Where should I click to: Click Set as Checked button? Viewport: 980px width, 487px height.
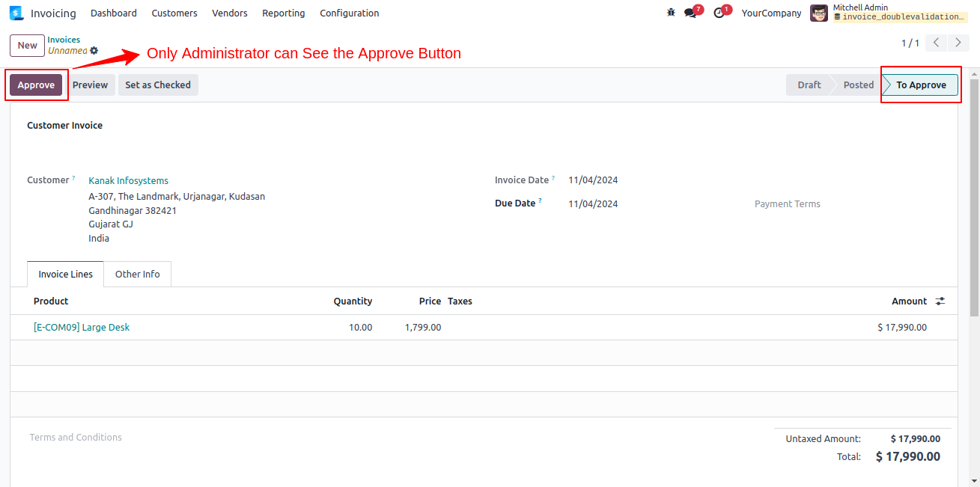point(158,85)
